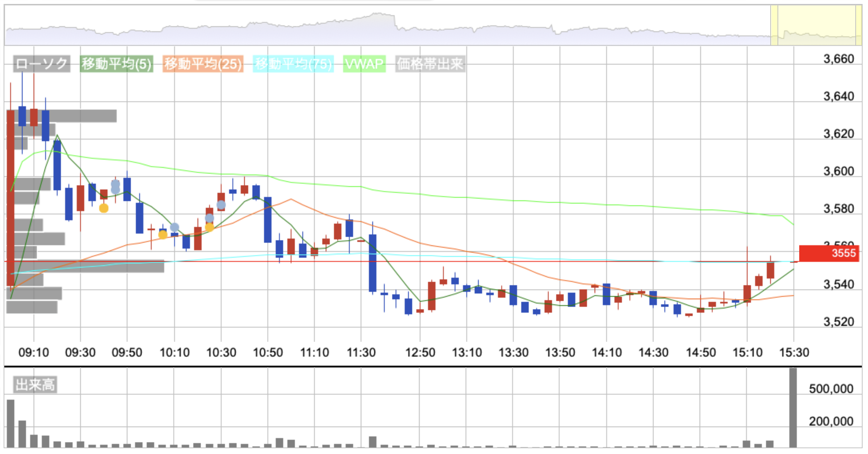Click the 09:50 time axis label

click(x=127, y=352)
